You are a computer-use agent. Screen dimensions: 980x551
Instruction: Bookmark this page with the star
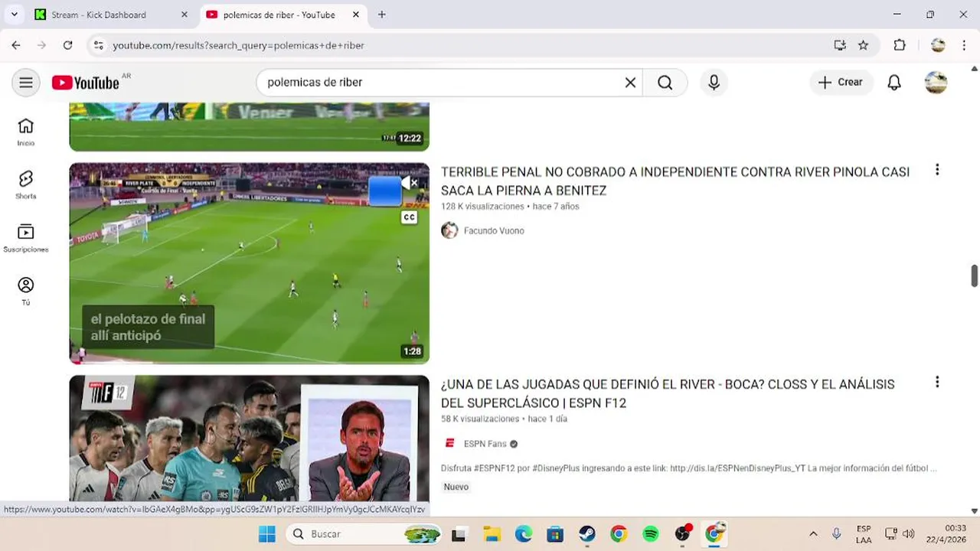(864, 45)
